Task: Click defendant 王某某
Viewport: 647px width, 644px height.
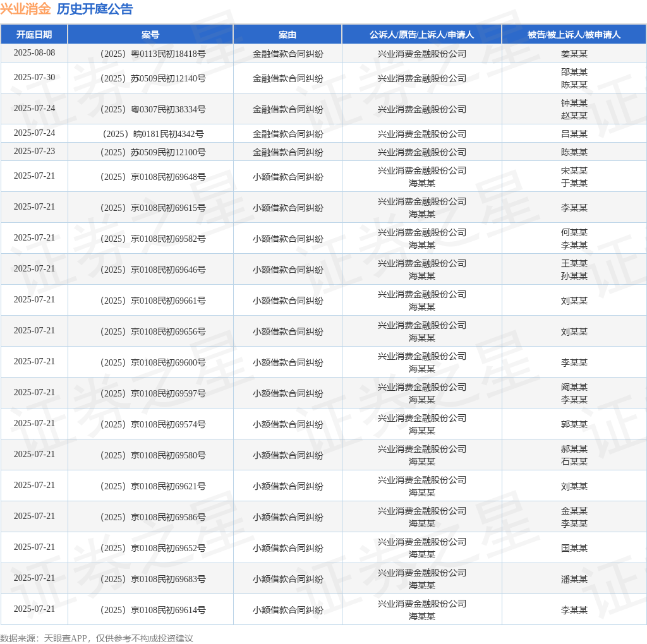Action: point(574,263)
